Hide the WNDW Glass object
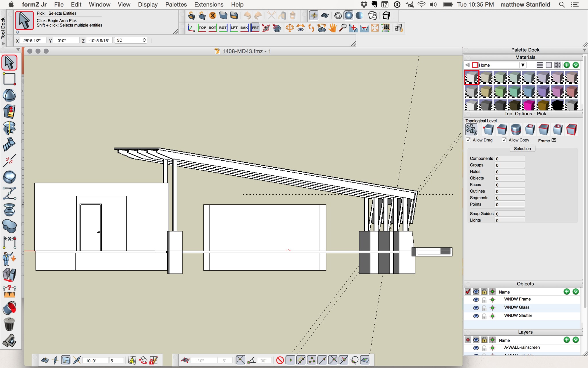This screenshot has height=368, width=588. coord(476,308)
